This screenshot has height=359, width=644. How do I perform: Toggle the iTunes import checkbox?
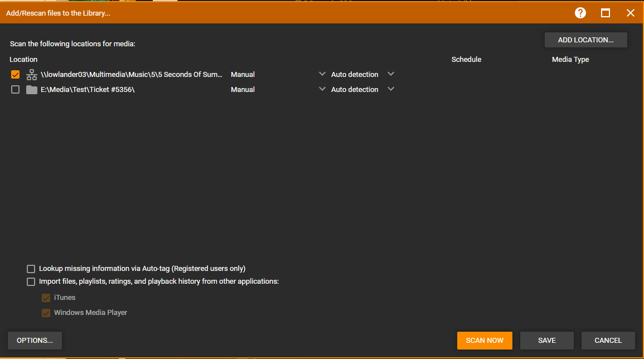pyautogui.click(x=46, y=298)
